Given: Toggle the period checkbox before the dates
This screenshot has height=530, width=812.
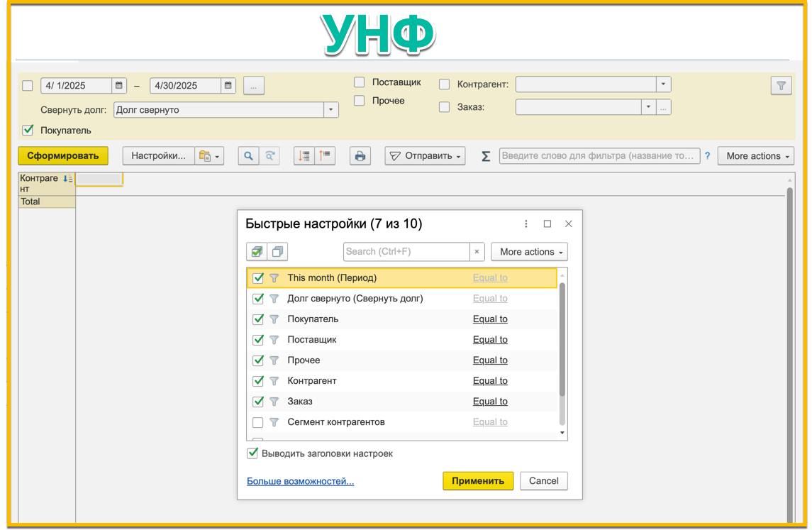Looking at the screenshot, I should pos(28,85).
